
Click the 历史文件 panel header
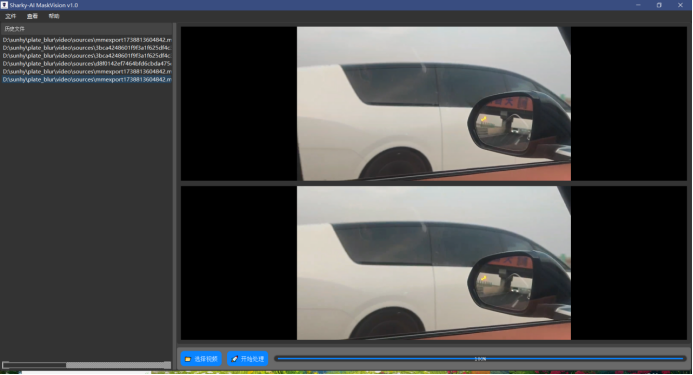point(86,29)
